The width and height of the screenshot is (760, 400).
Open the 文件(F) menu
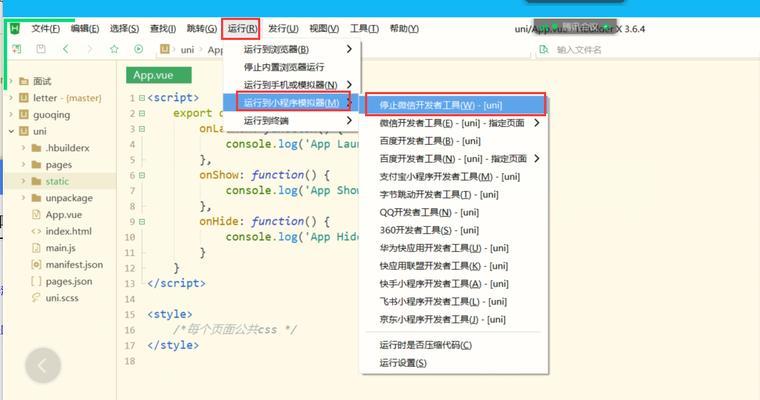46,29
